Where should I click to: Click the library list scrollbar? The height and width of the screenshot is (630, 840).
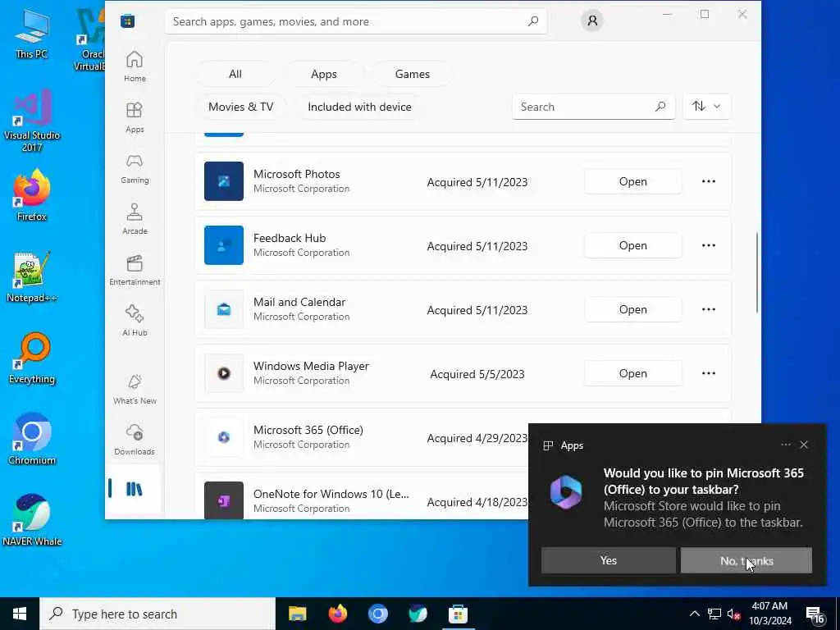[757, 272]
